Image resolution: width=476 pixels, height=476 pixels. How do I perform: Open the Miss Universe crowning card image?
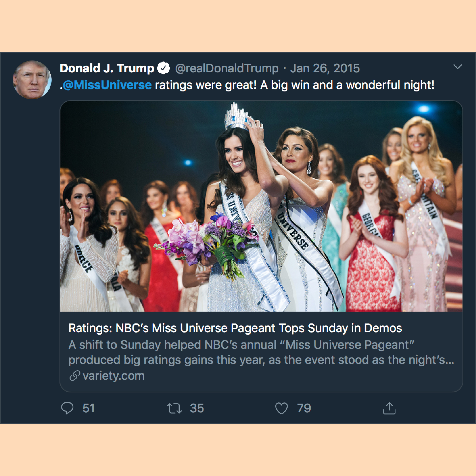(261, 206)
